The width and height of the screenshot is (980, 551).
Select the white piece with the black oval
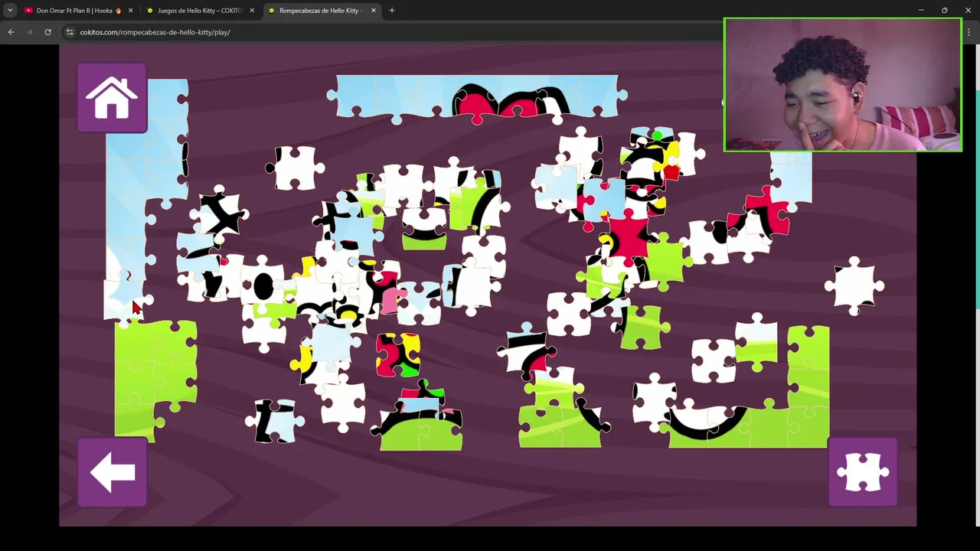pos(263,286)
